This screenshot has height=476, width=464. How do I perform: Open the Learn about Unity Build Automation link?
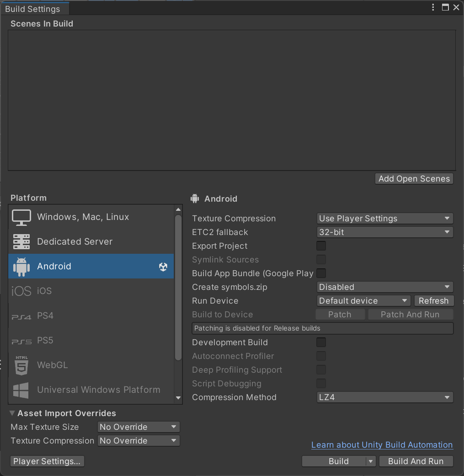click(x=382, y=445)
